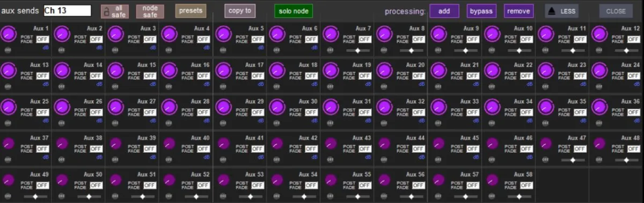Switch Aux 41 POST FADE OFF box

point(257,148)
